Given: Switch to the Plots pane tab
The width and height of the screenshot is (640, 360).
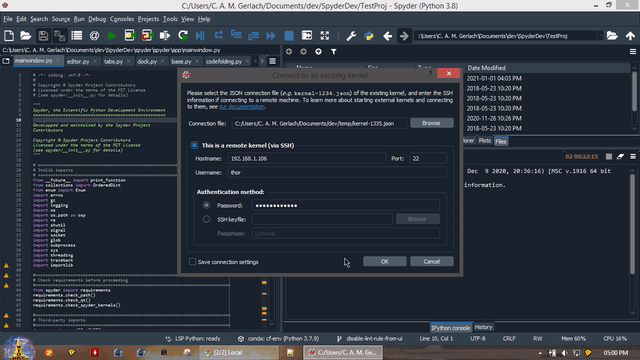Looking at the screenshot, I should [484, 141].
